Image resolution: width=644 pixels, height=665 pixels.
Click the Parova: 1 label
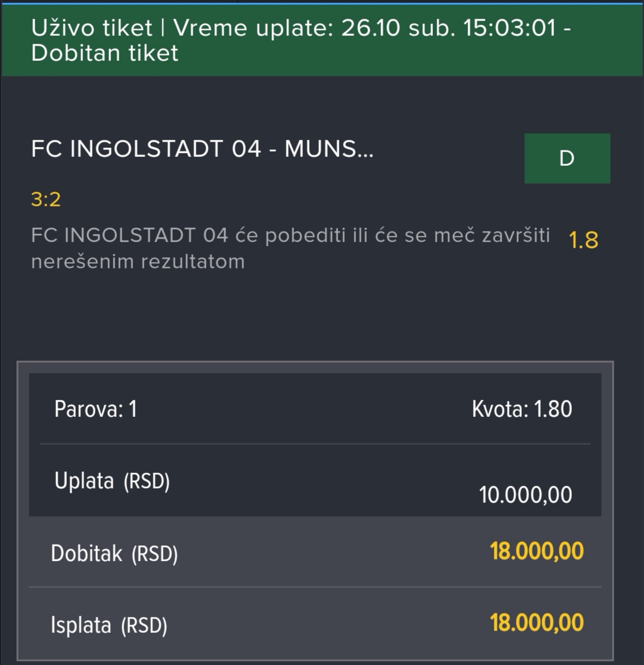tap(95, 409)
